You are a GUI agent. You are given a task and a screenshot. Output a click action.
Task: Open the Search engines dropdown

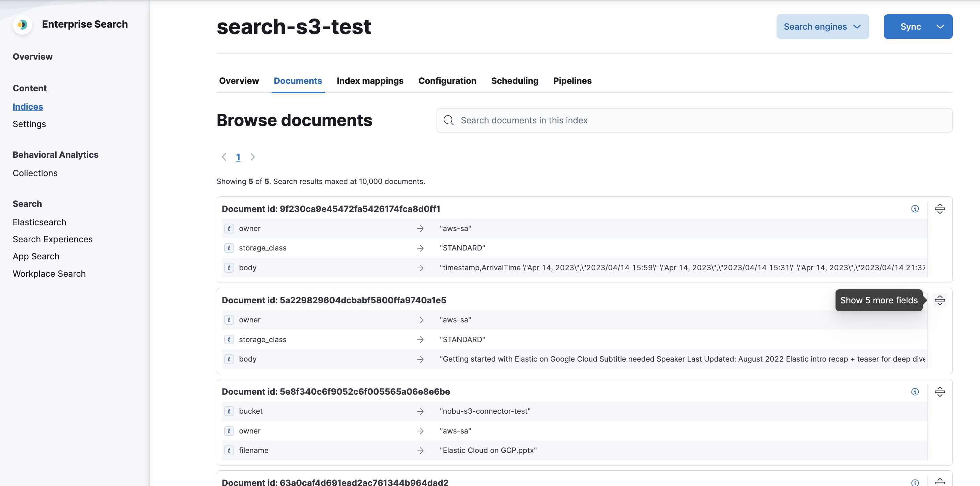pos(822,27)
